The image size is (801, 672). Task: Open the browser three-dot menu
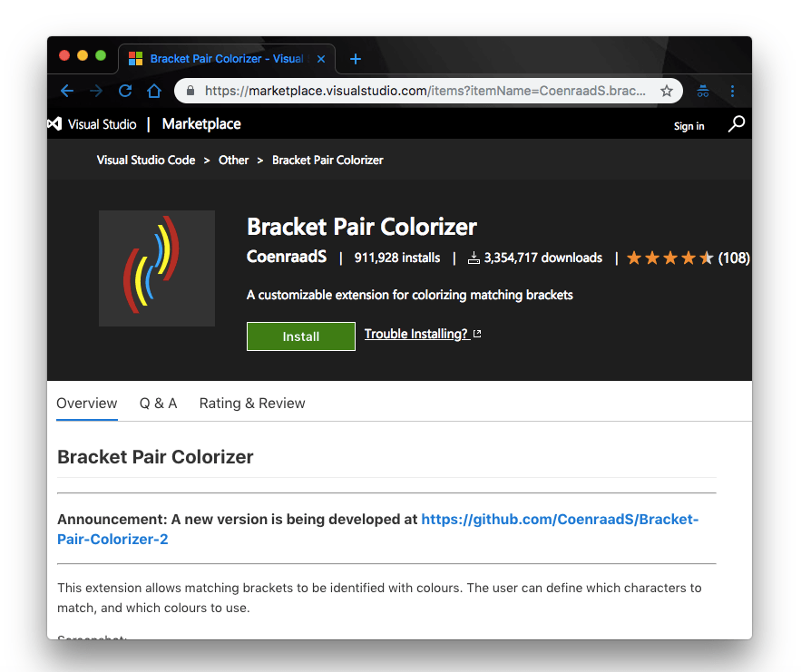(x=733, y=91)
